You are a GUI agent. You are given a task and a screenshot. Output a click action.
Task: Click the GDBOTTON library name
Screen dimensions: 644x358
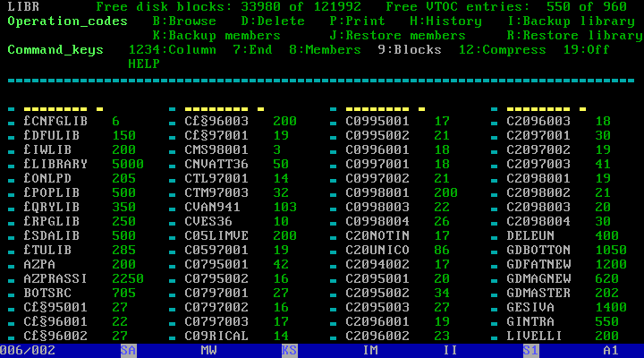(538, 250)
